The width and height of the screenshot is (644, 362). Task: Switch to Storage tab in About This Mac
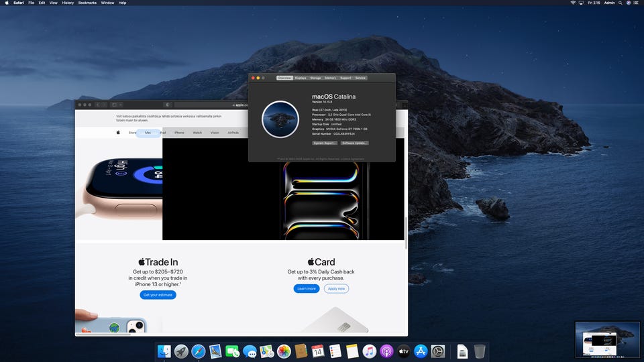[x=315, y=78]
